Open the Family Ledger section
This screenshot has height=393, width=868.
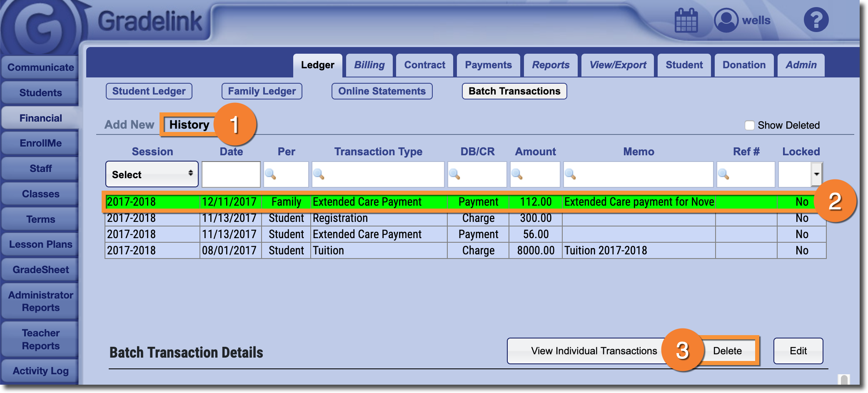click(262, 91)
